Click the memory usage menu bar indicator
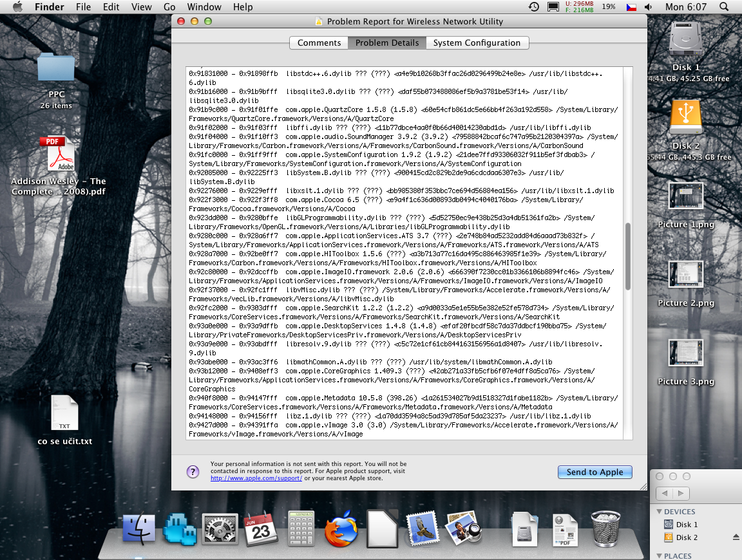Screen dimensions: 742x560 pos(579,6)
